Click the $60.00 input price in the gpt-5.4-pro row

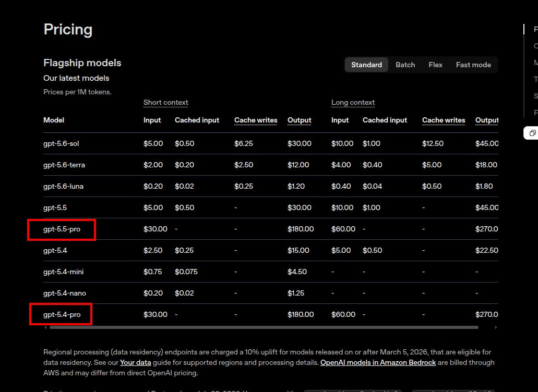pyautogui.click(x=343, y=314)
